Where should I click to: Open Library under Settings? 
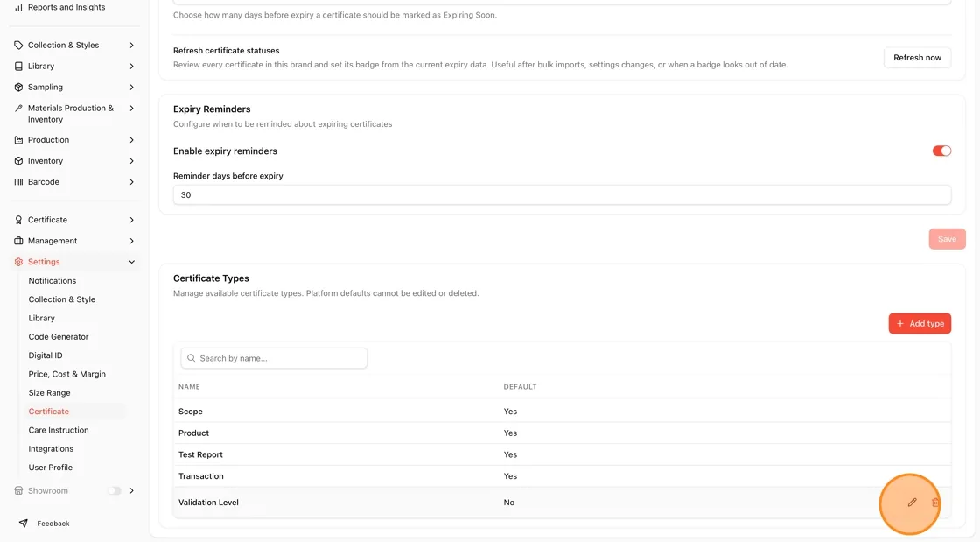[41, 318]
